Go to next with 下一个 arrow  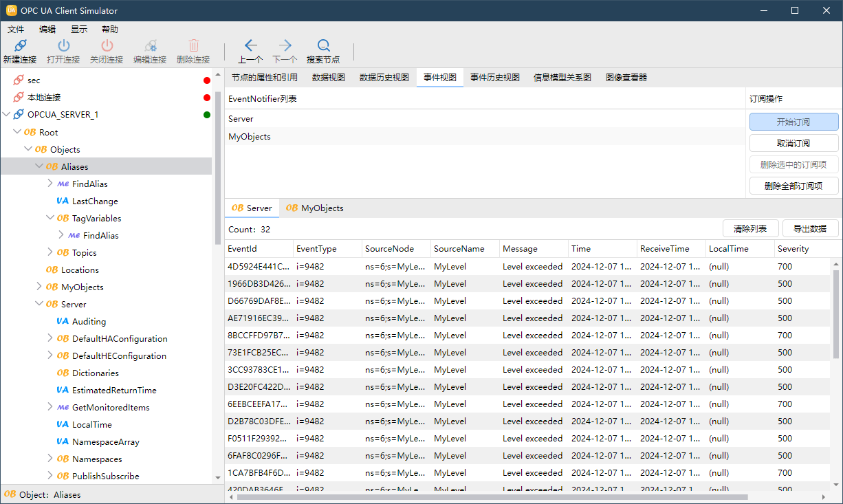285,47
